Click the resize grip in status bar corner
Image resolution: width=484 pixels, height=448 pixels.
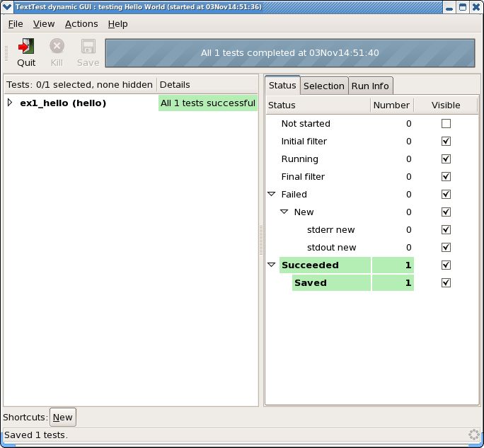pyautogui.click(x=474, y=435)
